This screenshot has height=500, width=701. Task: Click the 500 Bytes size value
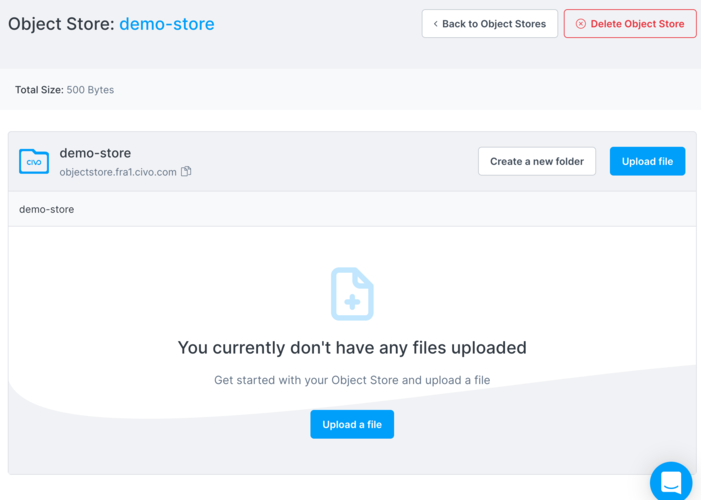(x=90, y=90)
